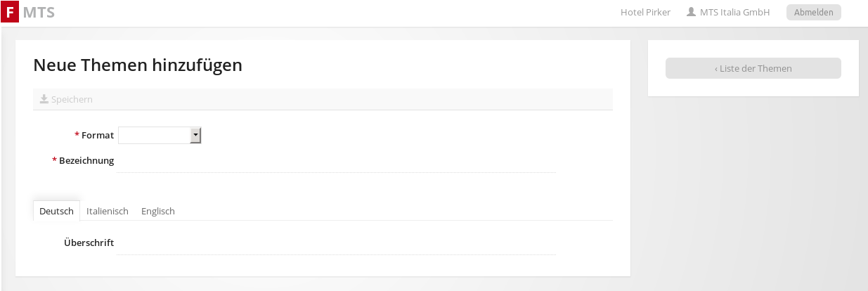Open the Hotel Pirker link
868x291 pixels.
tap(645, 12)
